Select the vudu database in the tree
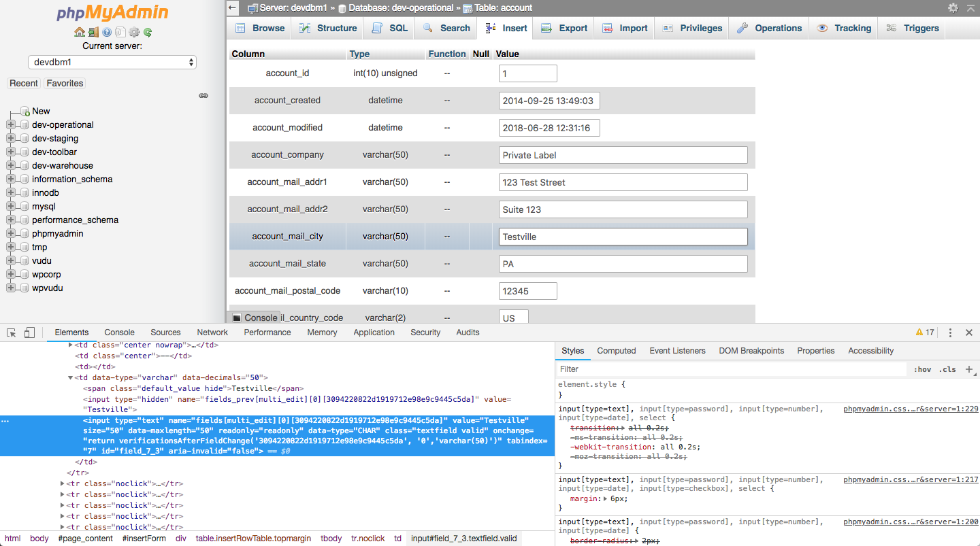This screenshot has height=546, width=980. [x=42, y=261]
